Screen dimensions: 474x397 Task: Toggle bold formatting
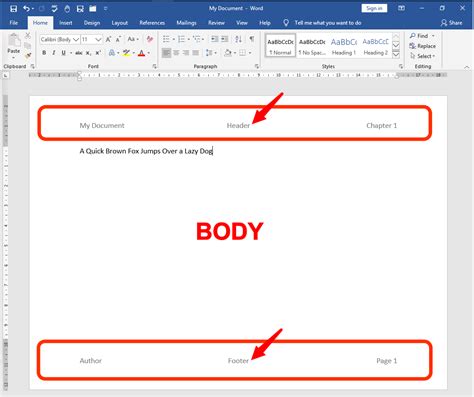44,53
